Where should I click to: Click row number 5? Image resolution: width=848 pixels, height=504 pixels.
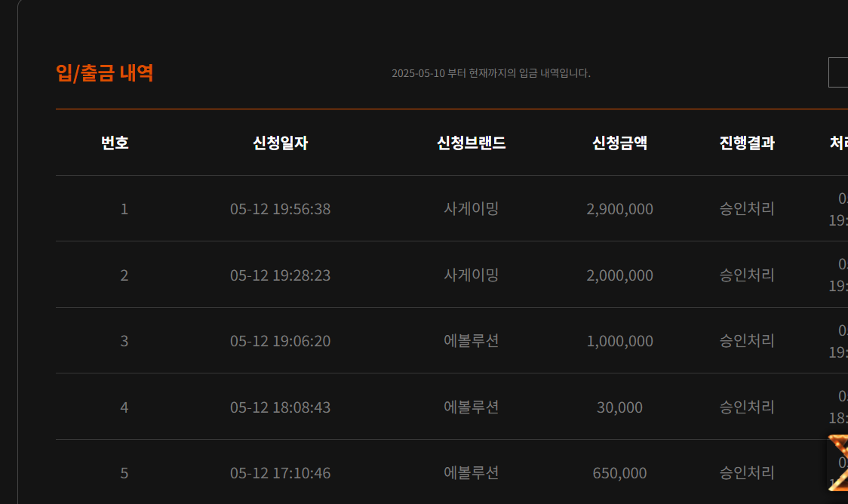124,473
